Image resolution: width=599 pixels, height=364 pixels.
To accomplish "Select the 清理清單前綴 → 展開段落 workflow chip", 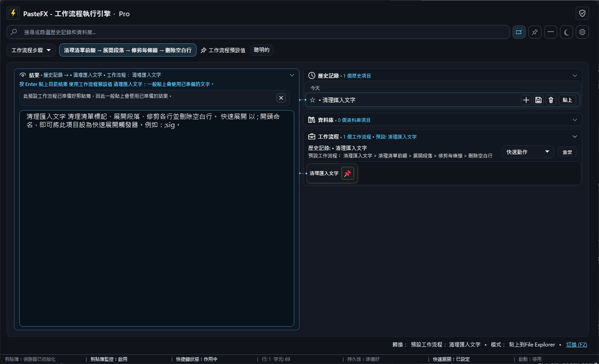I will coord(128,50).
